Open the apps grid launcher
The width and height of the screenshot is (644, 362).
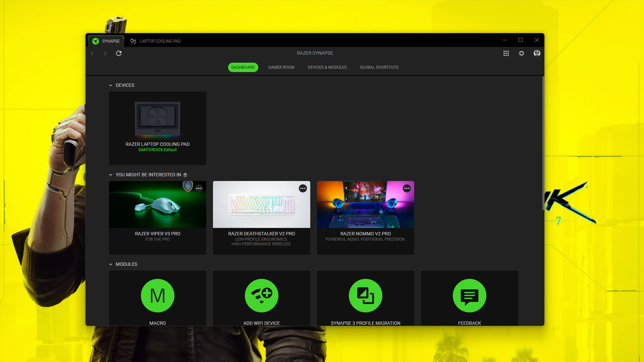[506, 53]
